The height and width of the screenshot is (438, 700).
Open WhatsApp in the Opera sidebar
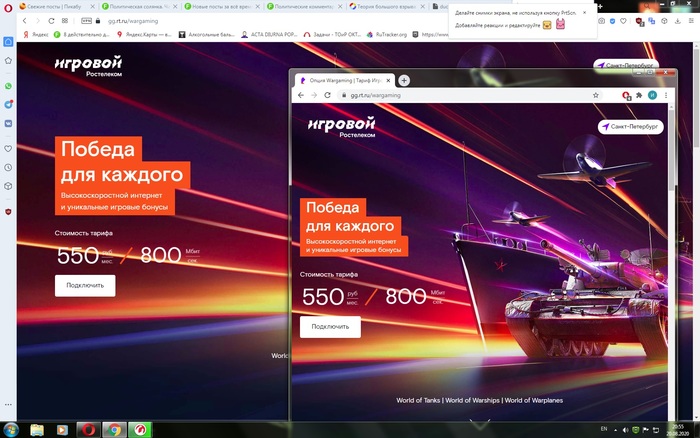pos(8,86)
